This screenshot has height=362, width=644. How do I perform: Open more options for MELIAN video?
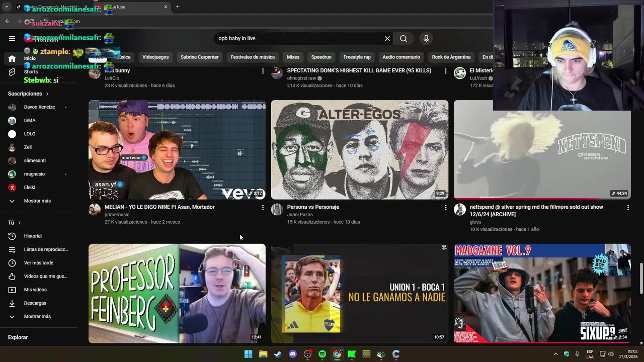click(x=263, y=207)
